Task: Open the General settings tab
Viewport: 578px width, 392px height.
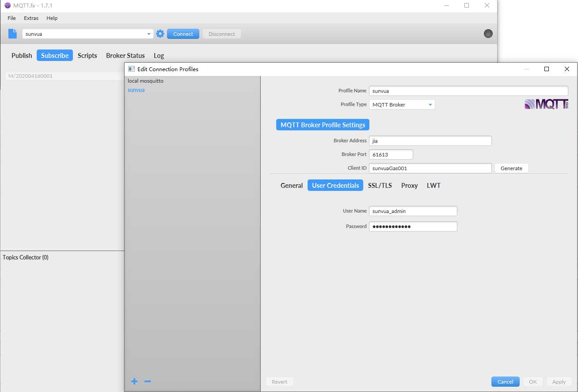Action: click(292, 185)
